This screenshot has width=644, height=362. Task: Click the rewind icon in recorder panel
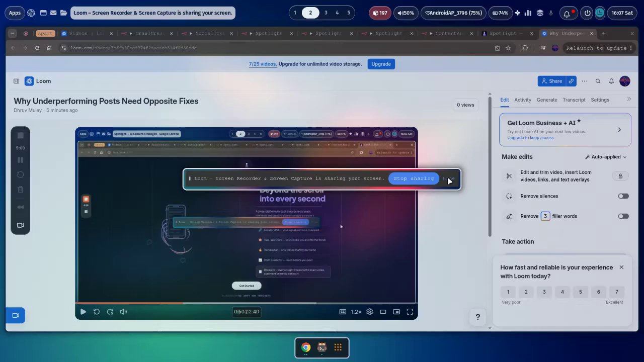tap(20, 207)
